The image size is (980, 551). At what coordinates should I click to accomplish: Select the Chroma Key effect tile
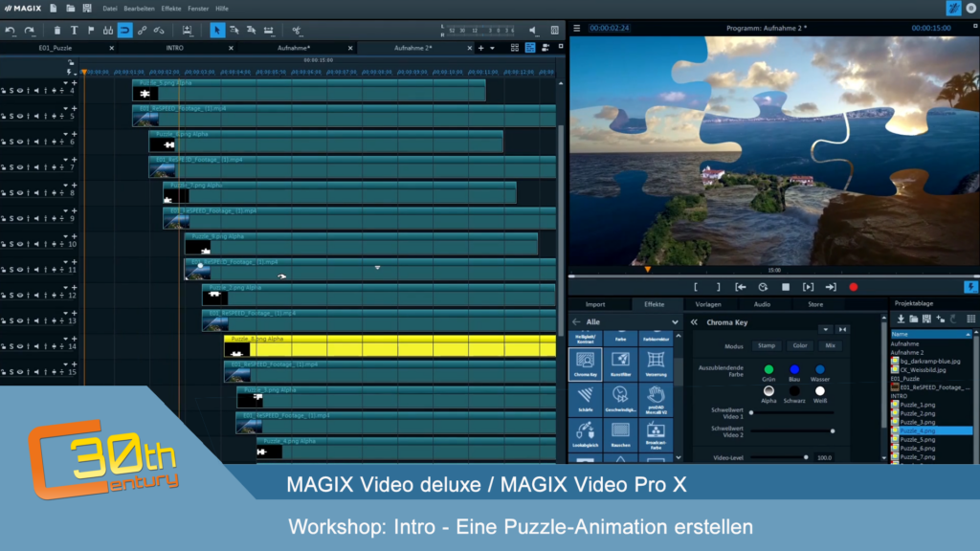[x=585, y=364]
